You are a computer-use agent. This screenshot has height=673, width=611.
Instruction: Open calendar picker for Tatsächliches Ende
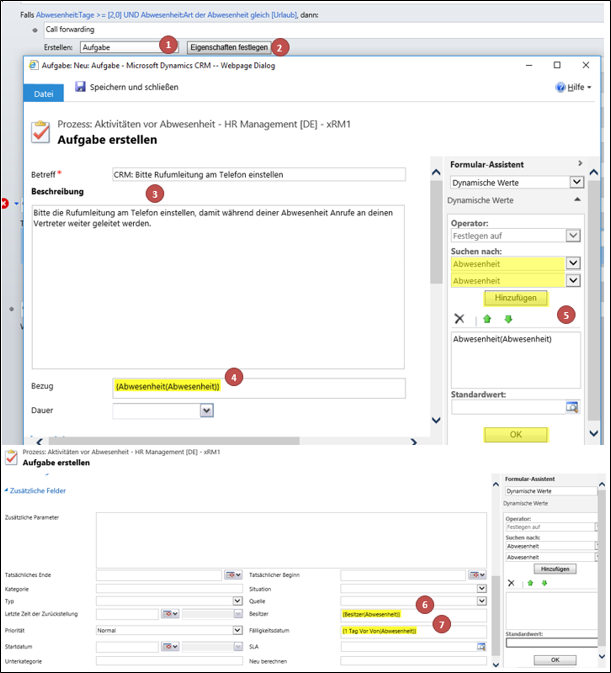(x=233, y=575)
